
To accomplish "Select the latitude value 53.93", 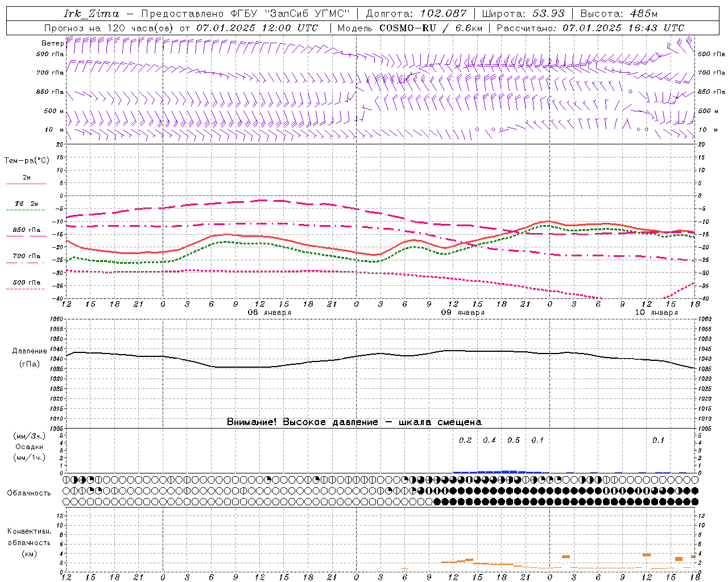I will pyautogui.click(x=548, y=14).
